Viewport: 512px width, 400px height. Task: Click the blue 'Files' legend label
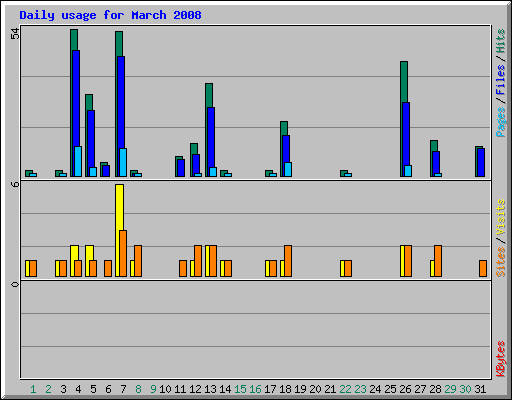pyautogui.click(x=500, y=80)
